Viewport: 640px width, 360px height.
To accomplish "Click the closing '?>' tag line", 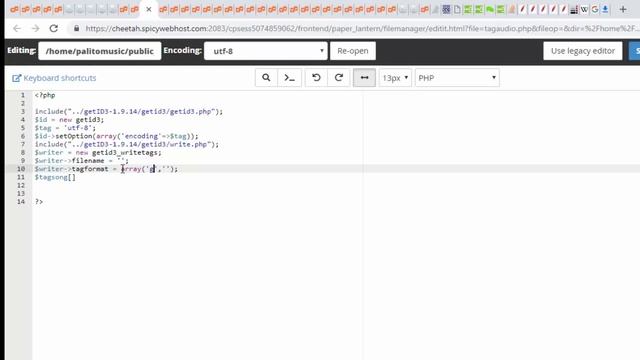I will point(39,202).
